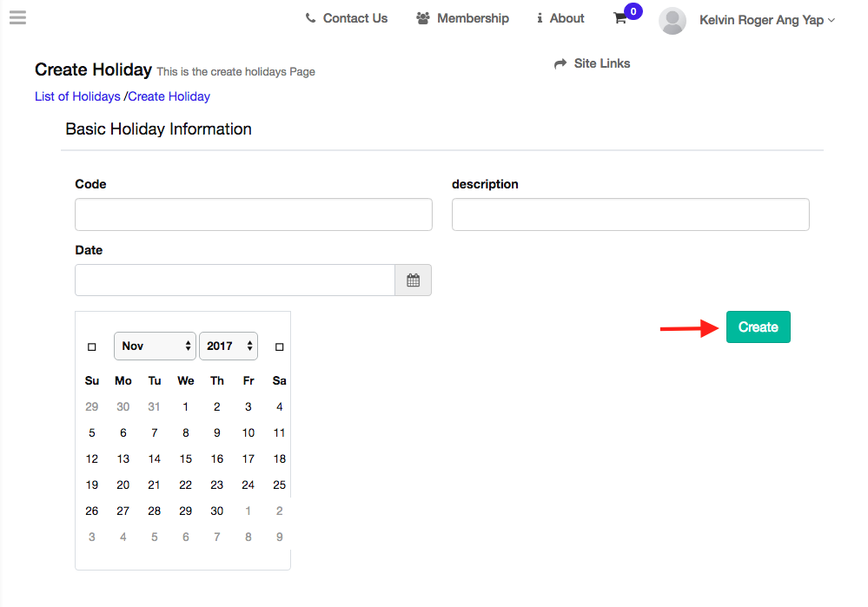Click the user avatar picture
The width and height of the screenshot is (868, 607).
(673, 21)
